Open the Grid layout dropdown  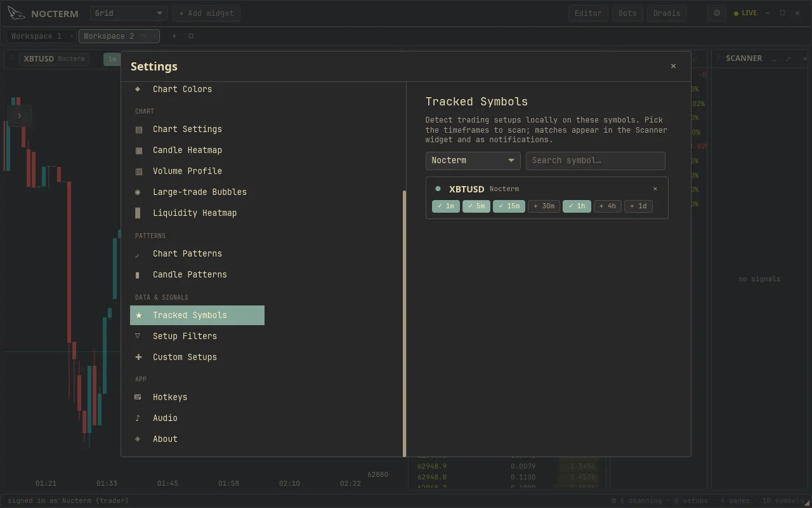click(129, 13)
